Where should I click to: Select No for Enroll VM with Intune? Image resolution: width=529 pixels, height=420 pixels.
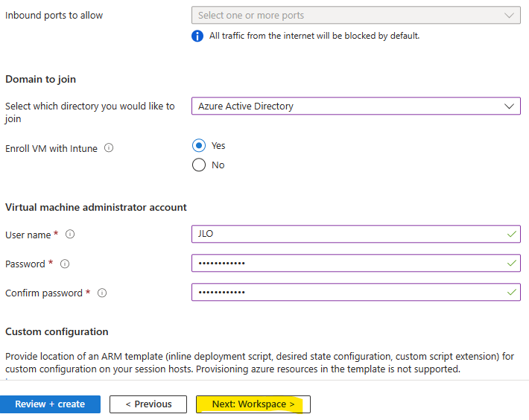point(199,165)
